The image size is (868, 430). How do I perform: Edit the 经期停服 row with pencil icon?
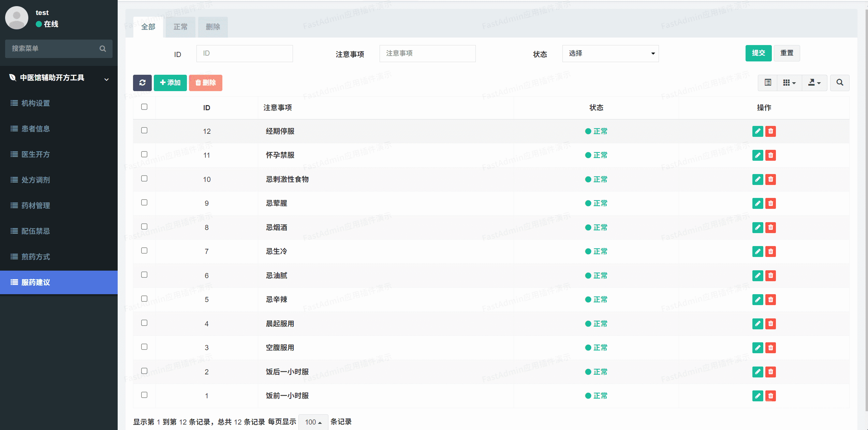pos(757,131)
